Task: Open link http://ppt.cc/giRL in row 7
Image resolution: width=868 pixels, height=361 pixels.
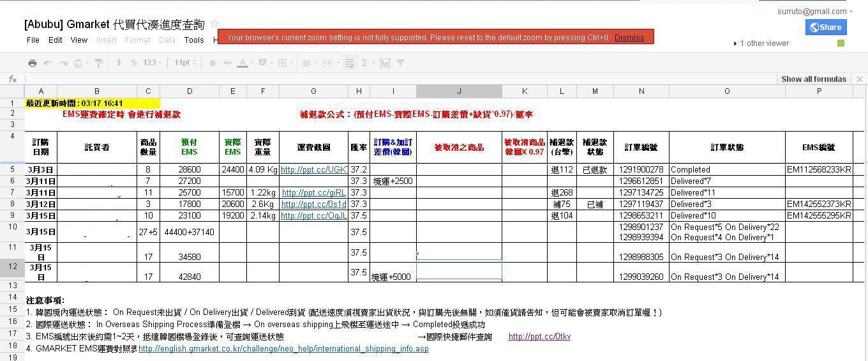Action: [313, 192]
